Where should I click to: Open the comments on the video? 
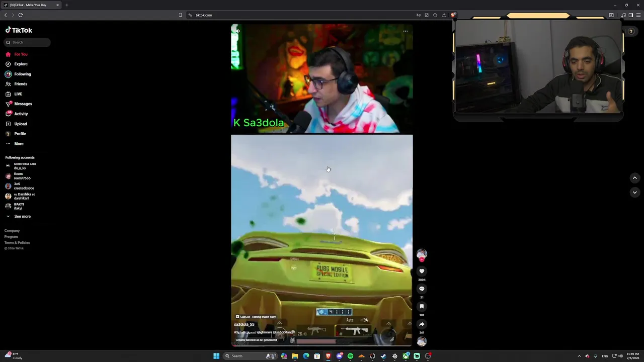[x=422, y=289]
